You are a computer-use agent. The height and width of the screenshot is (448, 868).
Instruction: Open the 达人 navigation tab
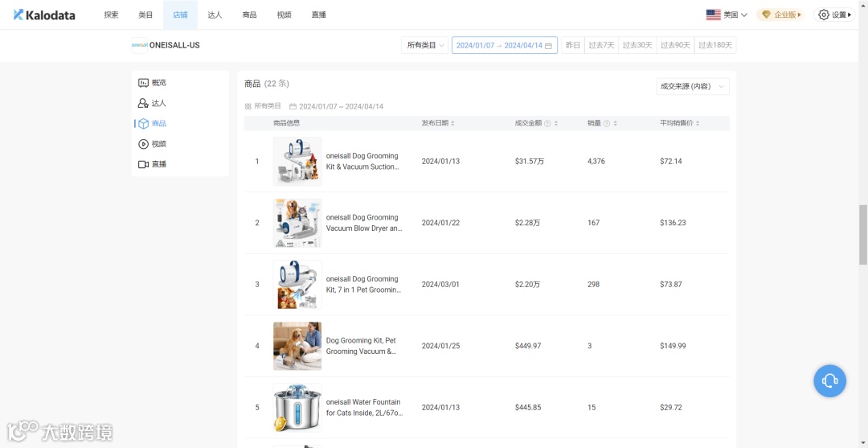(x=215, y=15)
